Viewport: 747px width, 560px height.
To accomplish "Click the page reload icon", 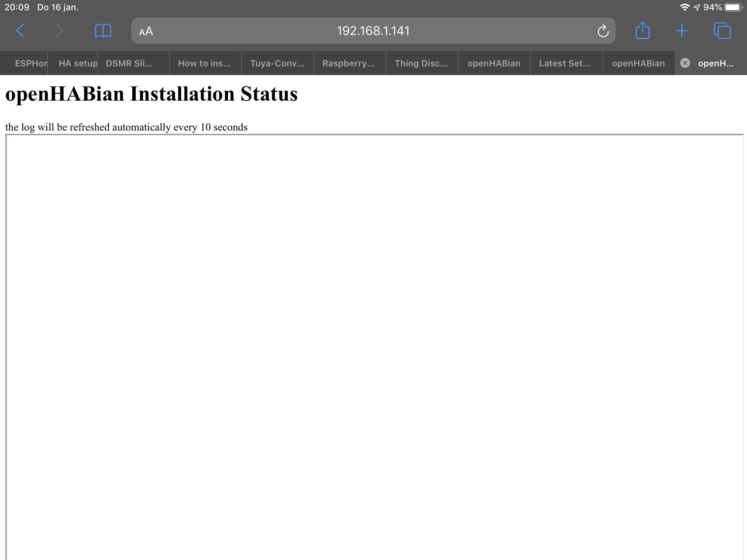I will point(603,31).
